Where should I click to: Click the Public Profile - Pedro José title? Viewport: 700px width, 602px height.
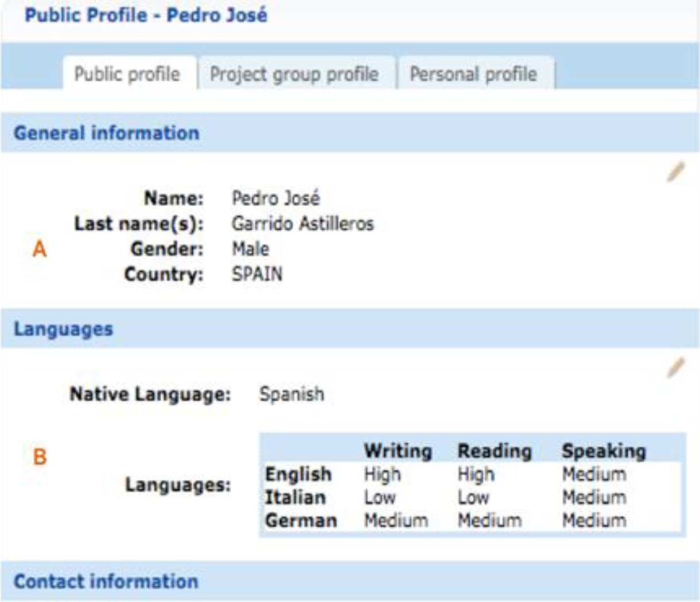point(146,15)
